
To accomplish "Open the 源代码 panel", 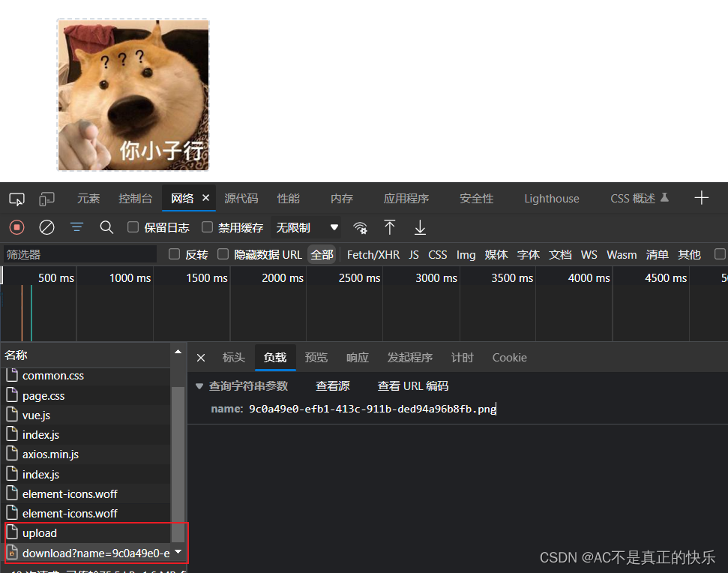I will coord(241,199).
